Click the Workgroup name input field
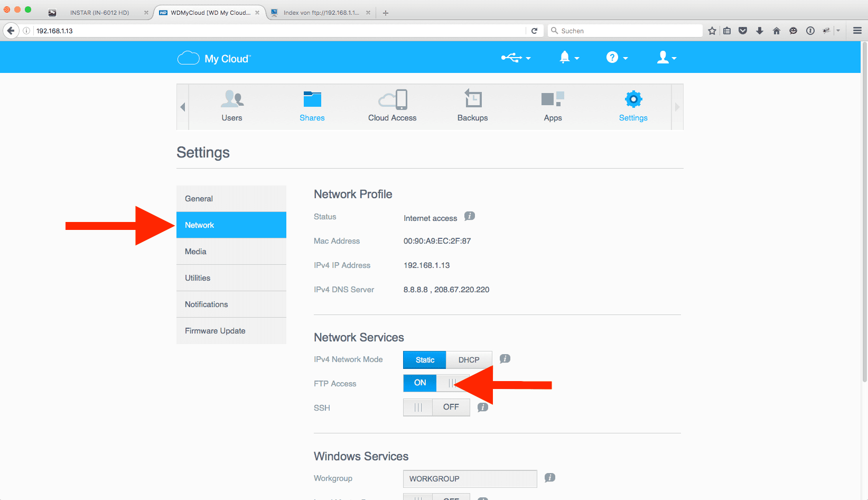The image size is (868, 500). coord(470,479)
